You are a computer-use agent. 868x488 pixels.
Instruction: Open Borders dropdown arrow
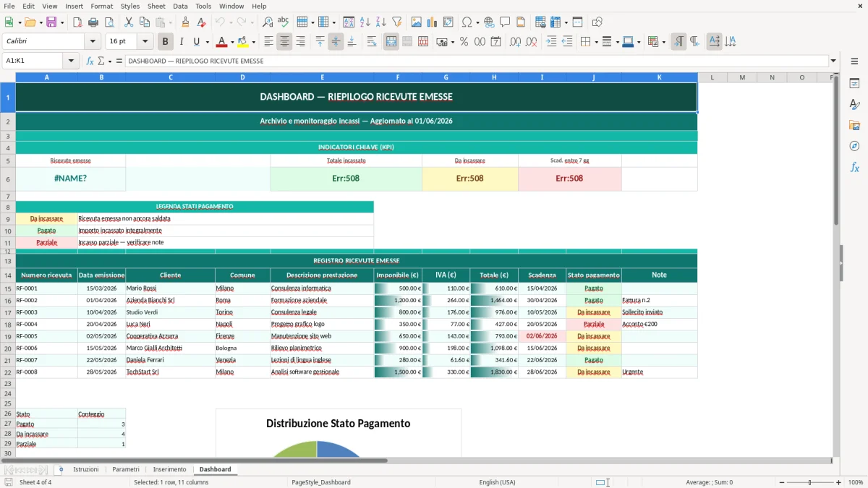(596, 42)
